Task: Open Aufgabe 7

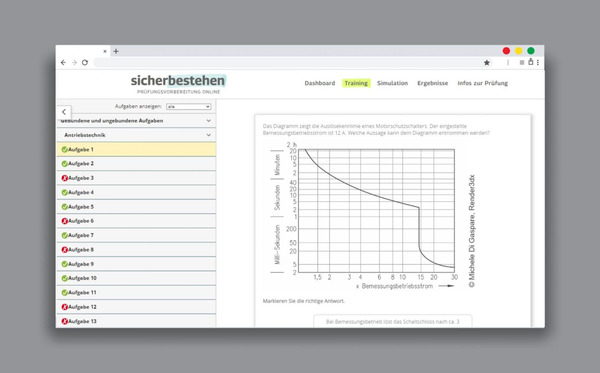Action: point(136,235)
